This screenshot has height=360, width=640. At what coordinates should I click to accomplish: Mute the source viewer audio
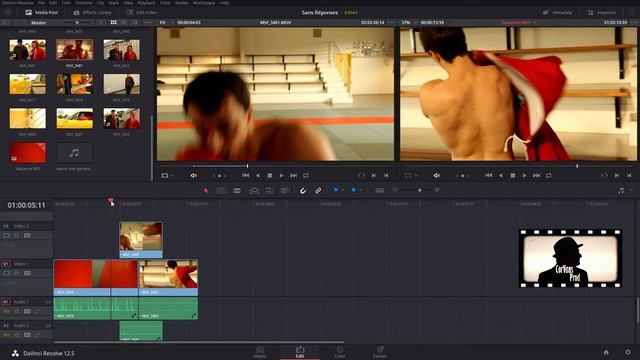(x=193, y=176)
